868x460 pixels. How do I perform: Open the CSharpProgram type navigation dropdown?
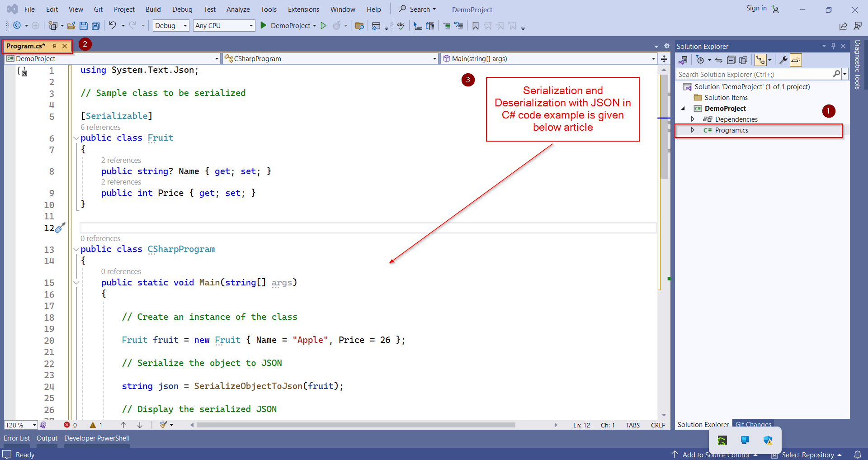pos(330,59)
